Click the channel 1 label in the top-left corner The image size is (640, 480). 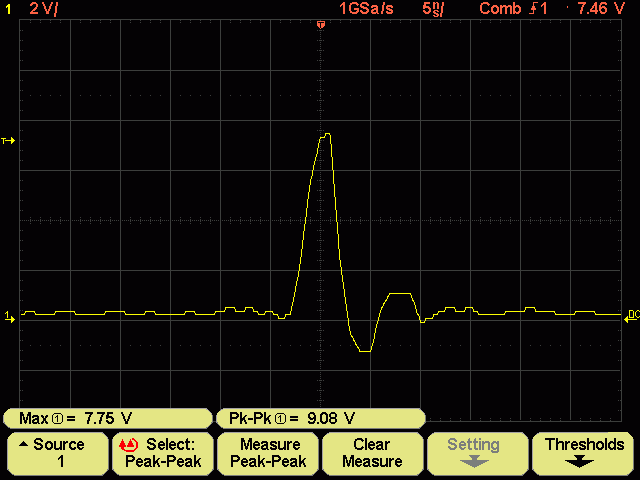(8, 9)
